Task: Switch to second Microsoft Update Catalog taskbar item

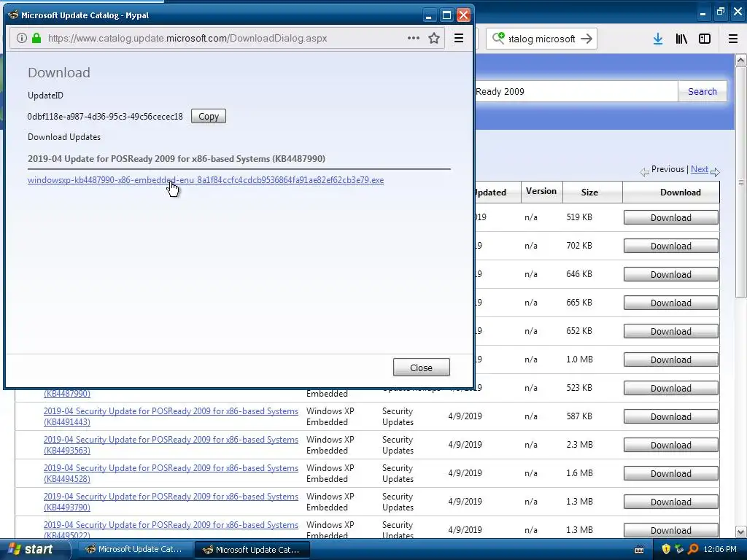Action: (x=252, y=550)
